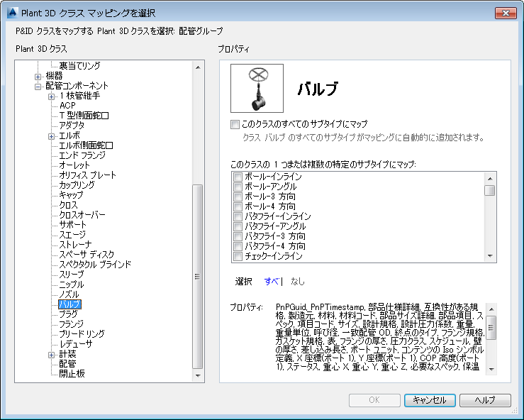Expand the エルボ tree node
Viewport: 524px width, 420px height.
point(51,136)
